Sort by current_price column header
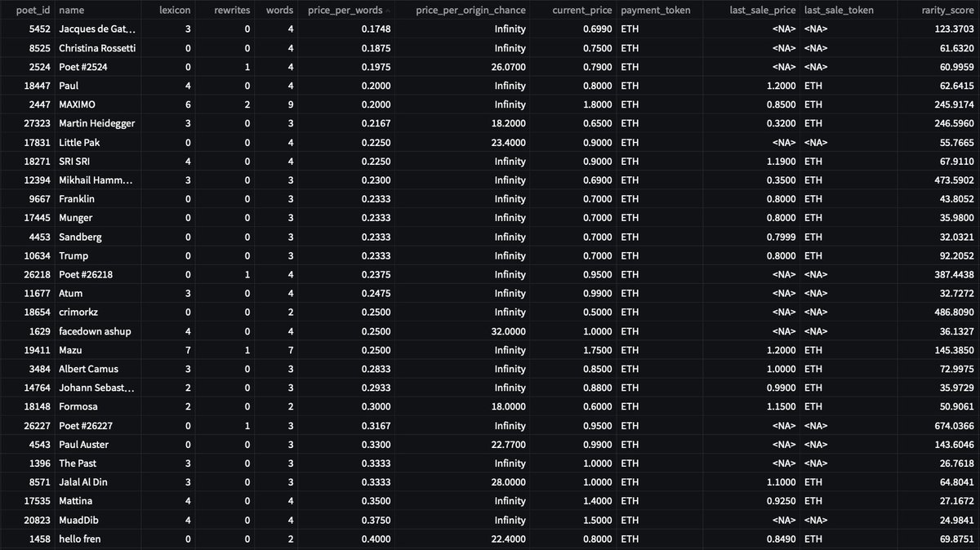This screenshot has width=980, height=550. (x=574, y=11)
